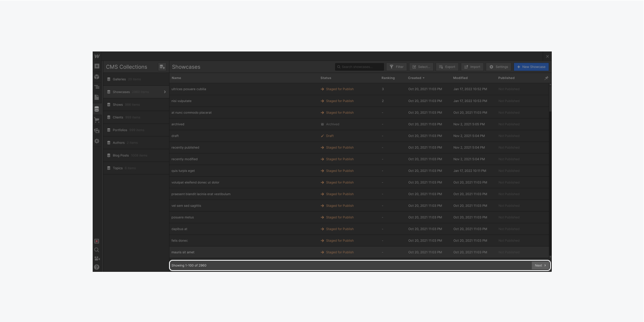Sort by the Published column header
Viewport: 644px width, 322px height.
coord(506,78)
